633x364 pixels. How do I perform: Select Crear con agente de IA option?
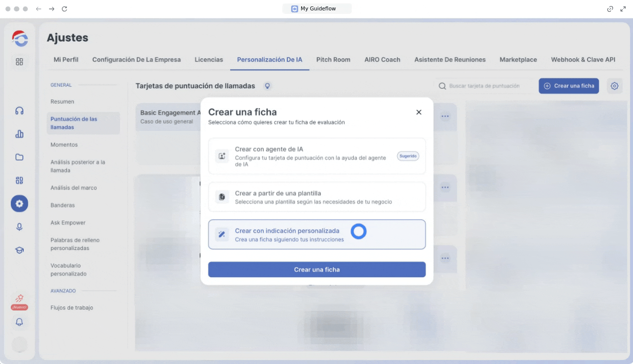pyautogui.click(x=316, y=156)
